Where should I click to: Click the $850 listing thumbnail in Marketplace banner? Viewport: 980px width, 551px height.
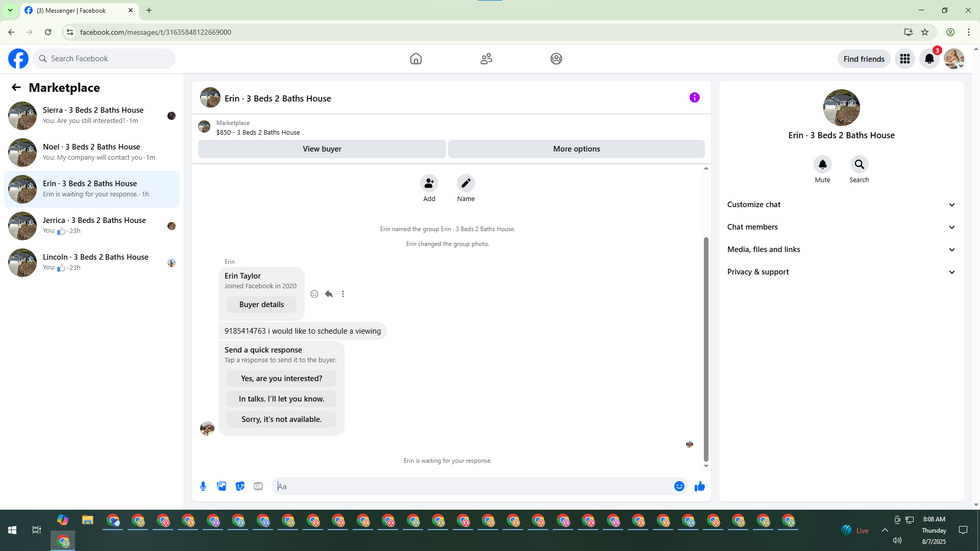click(204, 127)
